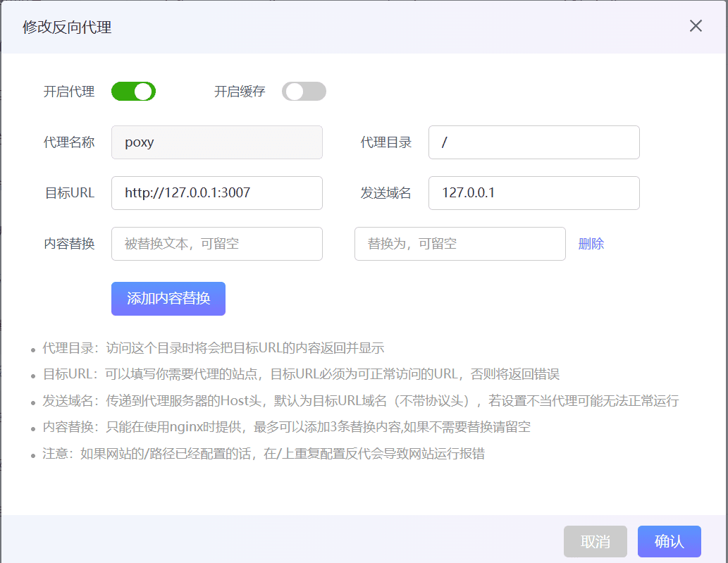Click the 开启代理 label text

pos(69,92)
